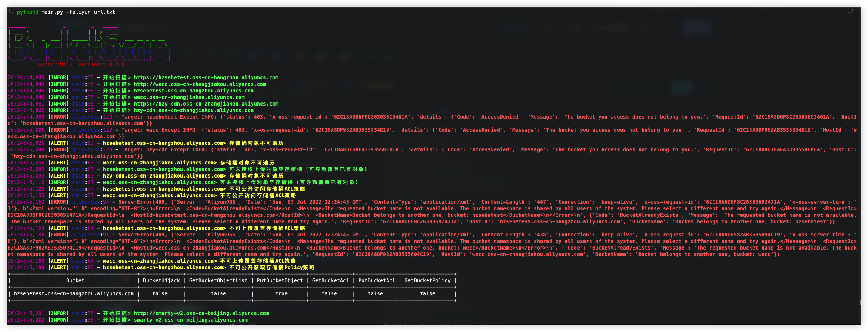Open the https://hzsebetest.oss-cn-hangzhou.aliyuncs.com link
The height and width of the screenshot is (332, 868).
coord(206,78)
